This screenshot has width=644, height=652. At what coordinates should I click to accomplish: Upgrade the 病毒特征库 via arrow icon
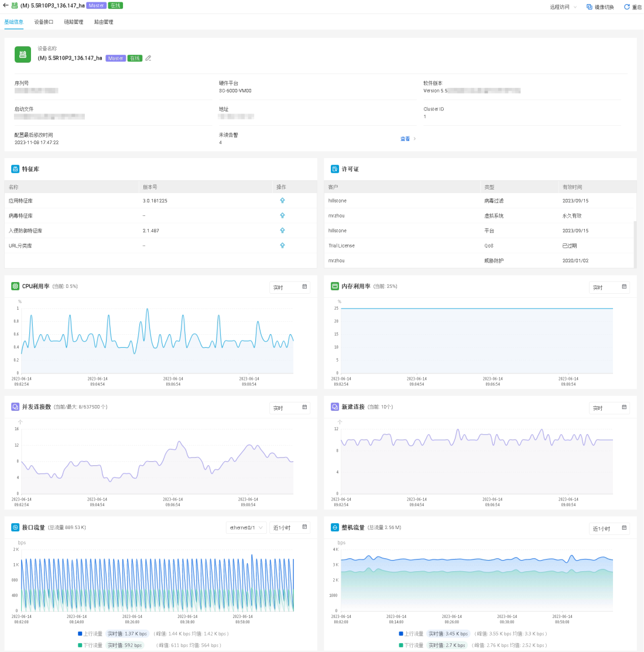pyautogui.click(x=282, y=216)
